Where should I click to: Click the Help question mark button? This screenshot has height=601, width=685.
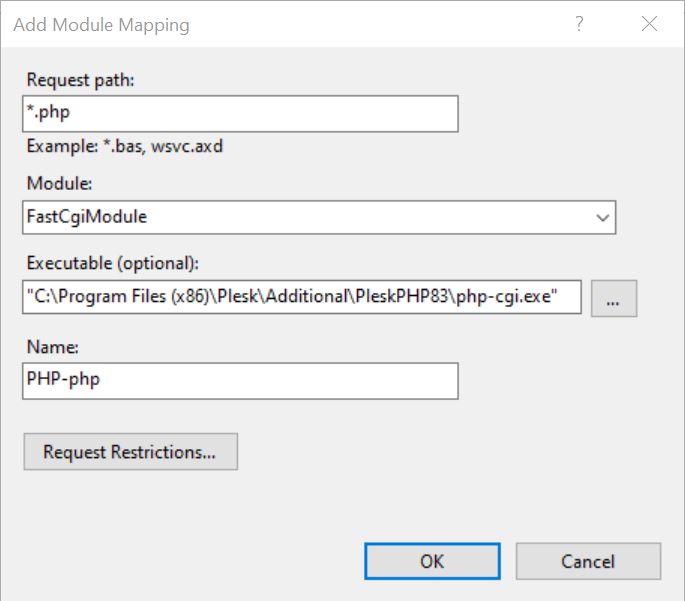[x=579, y=25]
